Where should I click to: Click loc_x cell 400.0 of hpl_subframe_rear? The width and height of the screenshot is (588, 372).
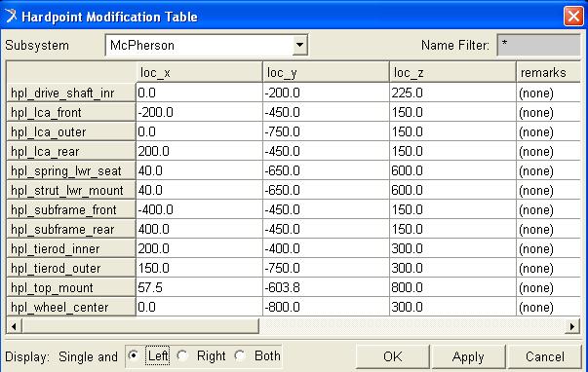(x=199, y=229)
